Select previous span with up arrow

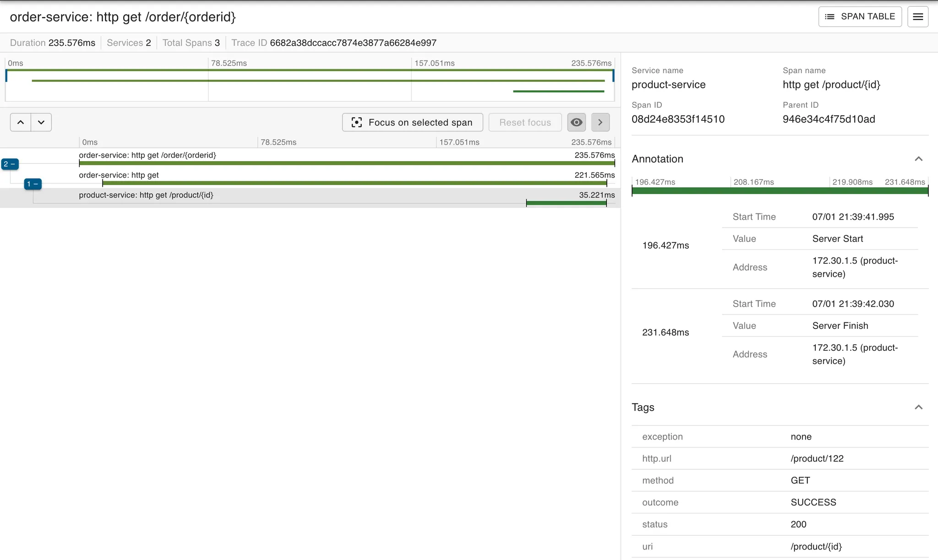point(21,122)
